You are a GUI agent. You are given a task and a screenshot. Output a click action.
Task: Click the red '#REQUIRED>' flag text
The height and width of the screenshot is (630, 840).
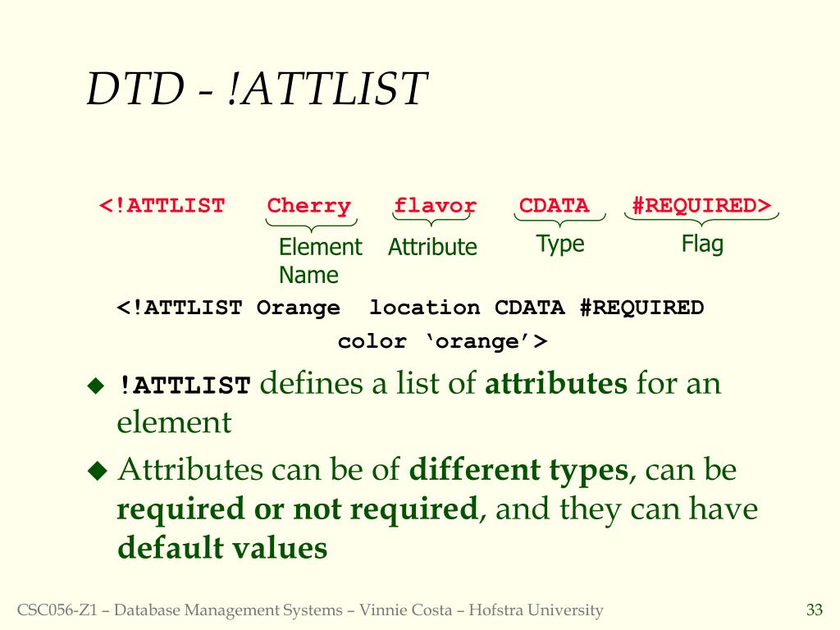(x=701, y=206)
